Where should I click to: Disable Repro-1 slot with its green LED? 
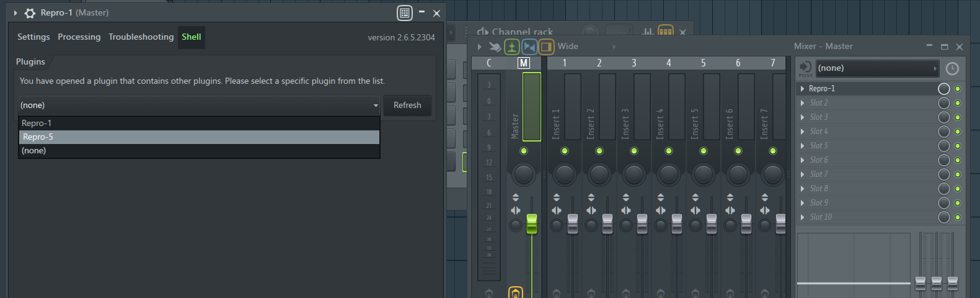pyautogui.click(x=958, y=89)
